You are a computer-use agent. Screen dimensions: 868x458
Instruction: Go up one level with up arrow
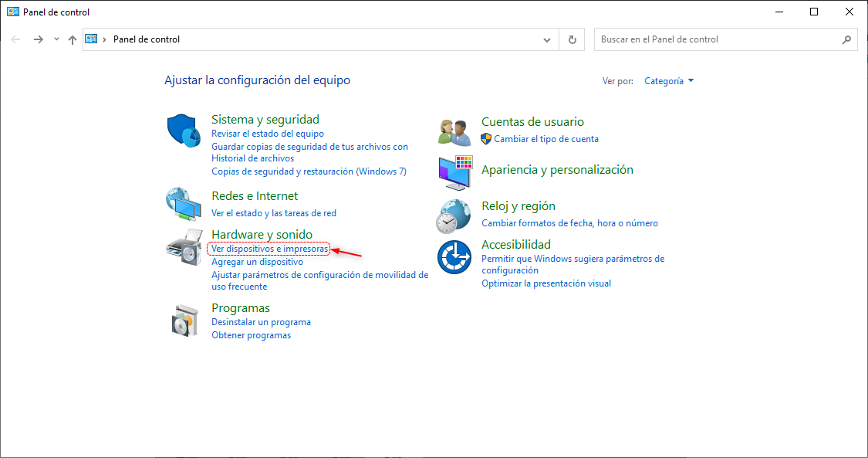point(73,39)
